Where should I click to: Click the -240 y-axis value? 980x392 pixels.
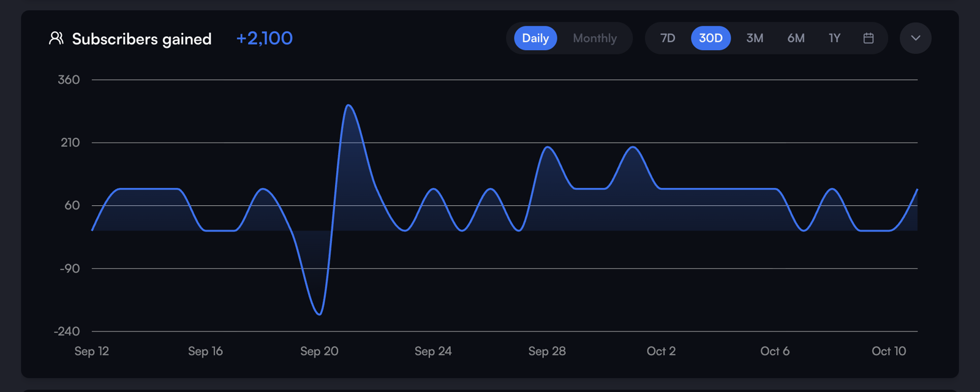(67, 331)
